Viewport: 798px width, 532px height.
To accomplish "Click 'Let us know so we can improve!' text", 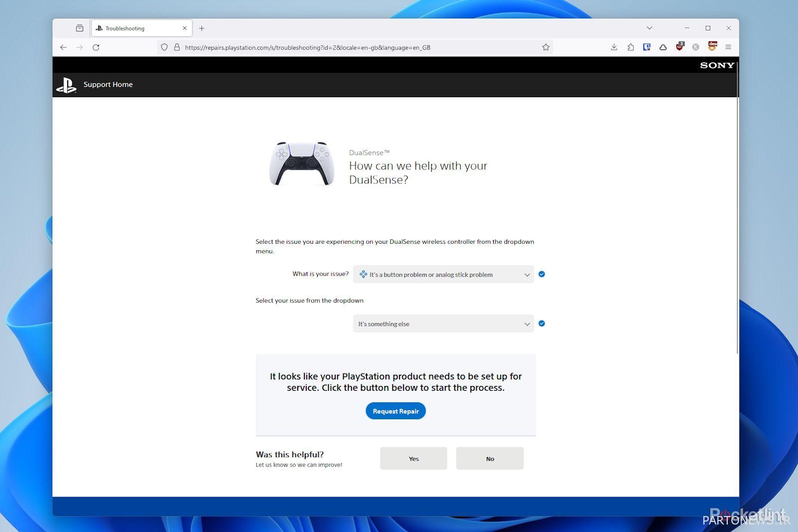I will [299, 465].
